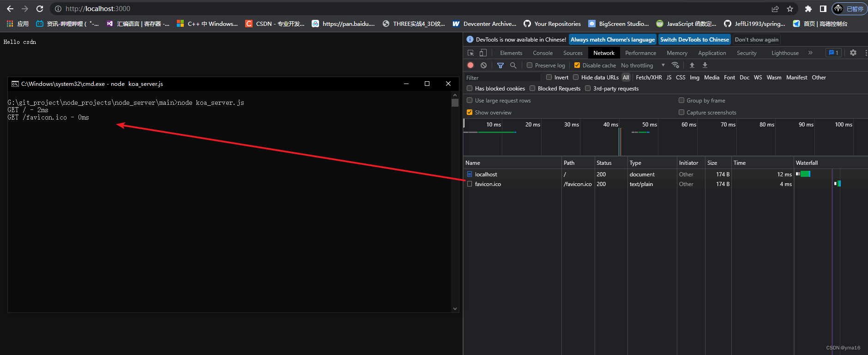Viewport: 868px width, 355px height.
Task: Reload the localhost page
Action: click(40, 9)
